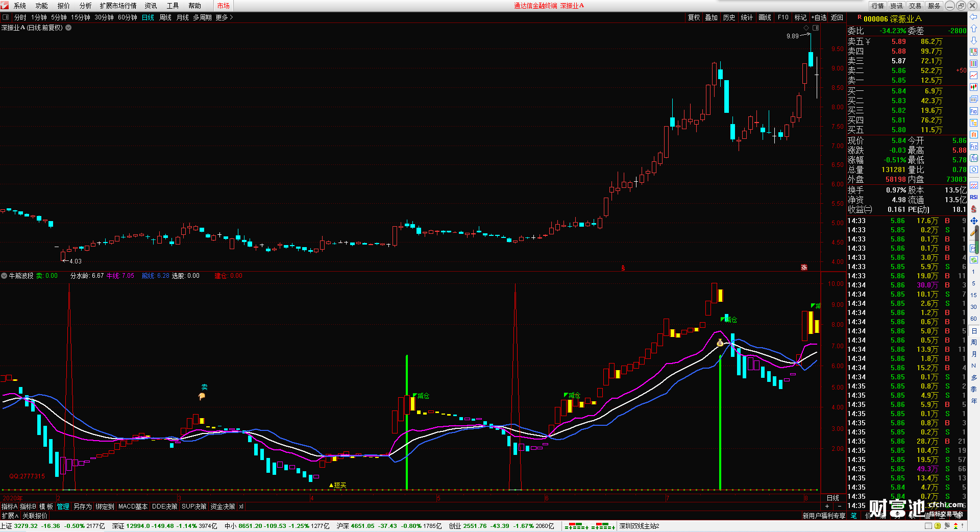This screenshot has width=980, height=532.
Task: Click the back arrow icon in right sidebar
Action: [973, 17]
